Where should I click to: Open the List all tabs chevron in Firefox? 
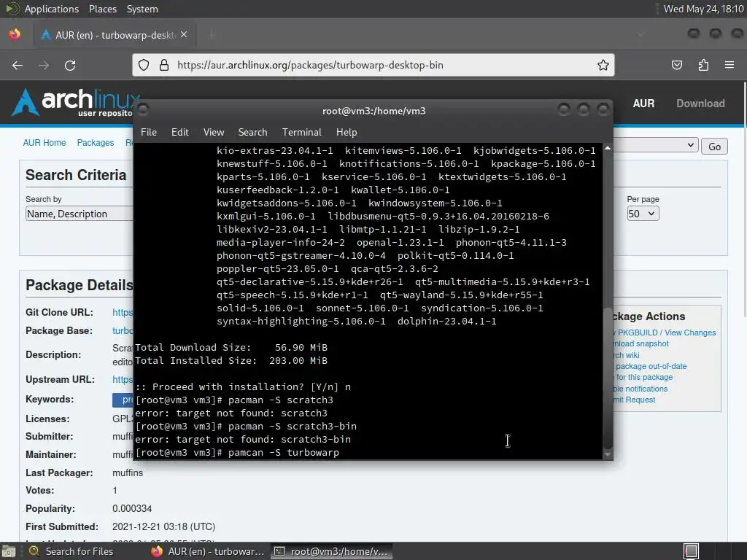point(640,34)
